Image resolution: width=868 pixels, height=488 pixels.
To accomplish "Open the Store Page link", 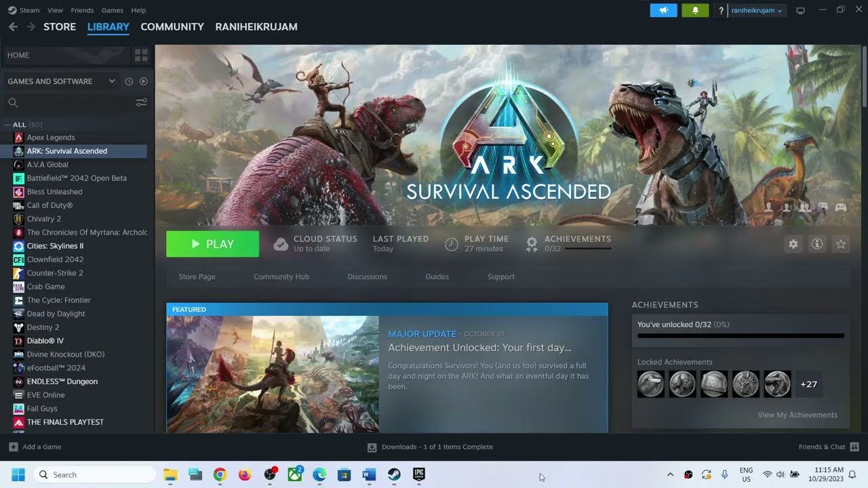I will point(197,277).
